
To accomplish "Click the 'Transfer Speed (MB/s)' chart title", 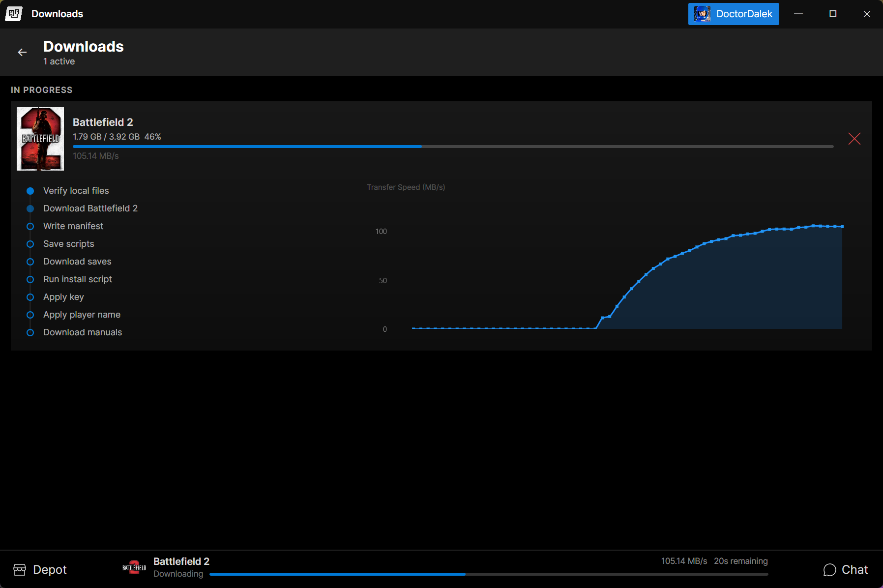I will (406, 187).
